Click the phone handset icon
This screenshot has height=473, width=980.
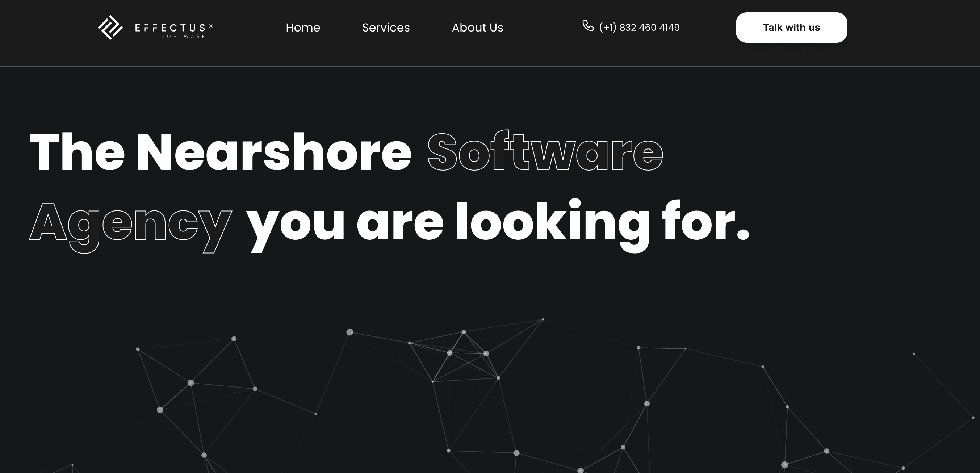(588, 25)
